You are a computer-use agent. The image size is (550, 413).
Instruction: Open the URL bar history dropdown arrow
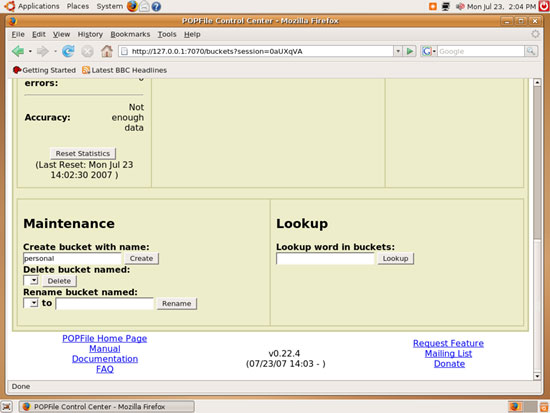398,51
